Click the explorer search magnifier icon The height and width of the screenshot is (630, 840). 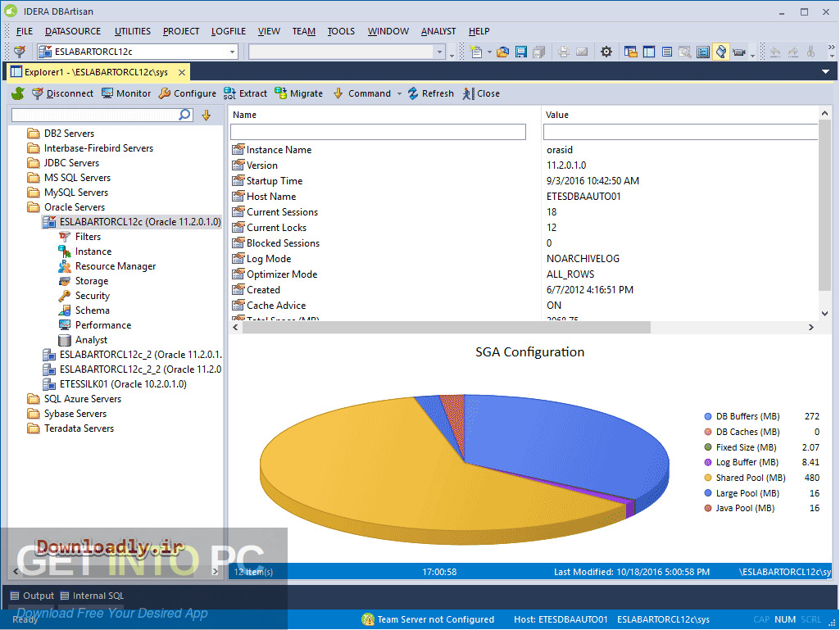click(x=185, y=115)
